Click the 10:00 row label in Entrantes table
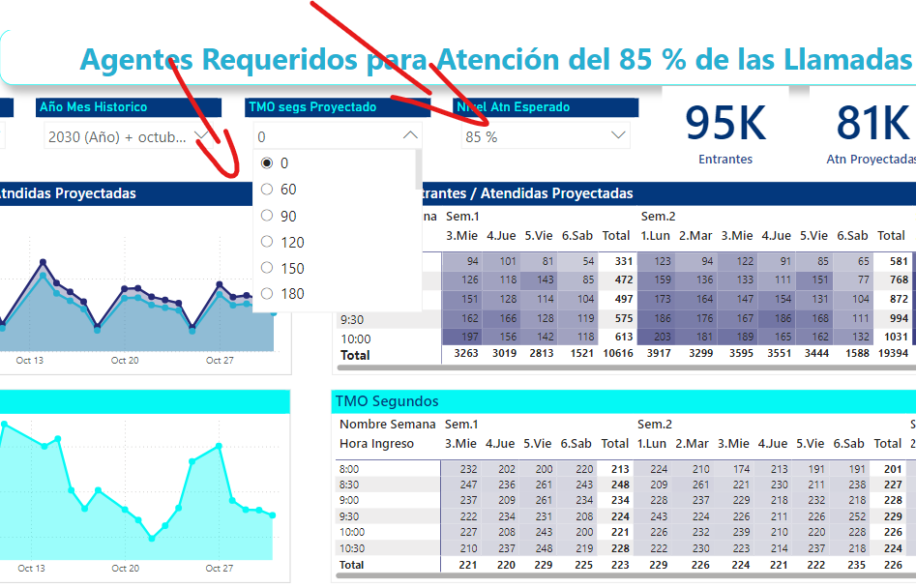This screenshot has height=588, width=916. coord(355,339)
